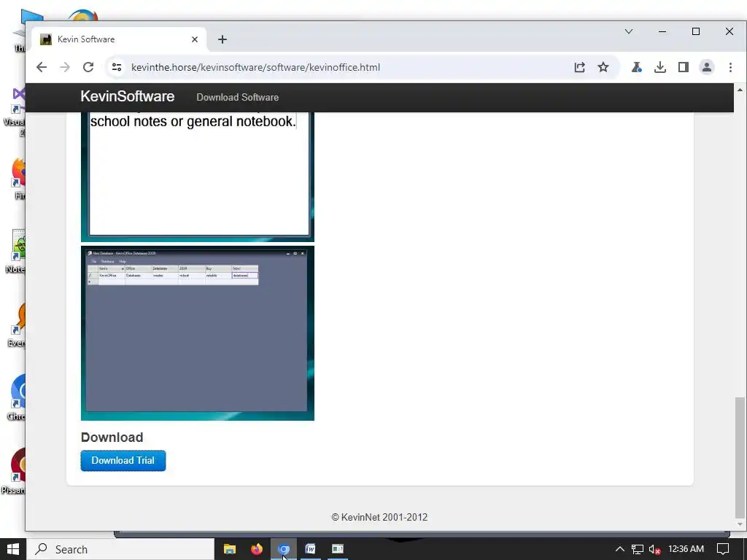Viewport: 747px width, 560px height.
Task: Open Download Software nav link
Action: tap(237, 97)
